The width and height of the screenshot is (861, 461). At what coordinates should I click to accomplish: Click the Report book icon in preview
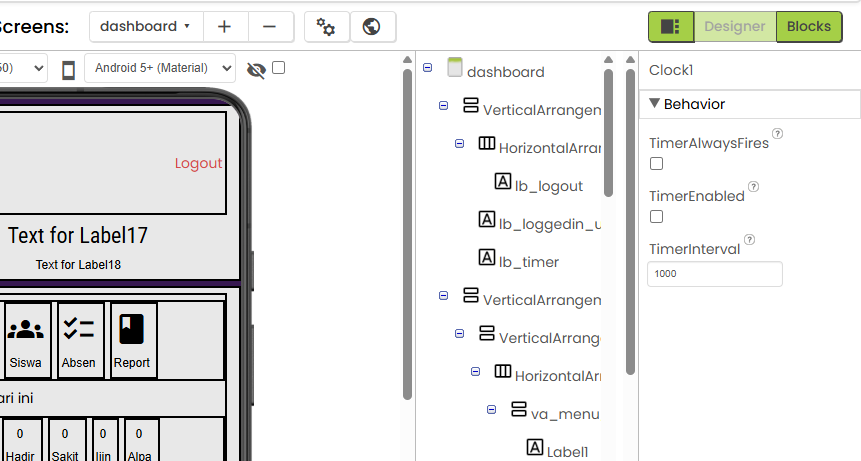(131, 329)
